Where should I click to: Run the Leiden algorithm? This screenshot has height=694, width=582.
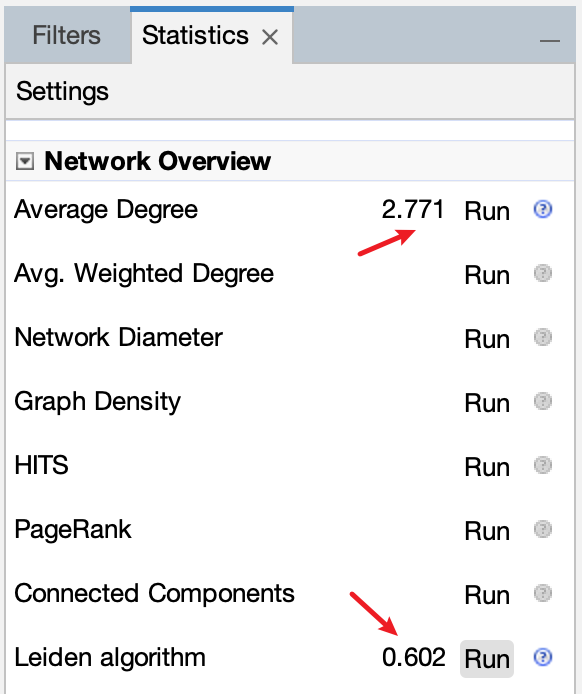[x=487, y=659]
